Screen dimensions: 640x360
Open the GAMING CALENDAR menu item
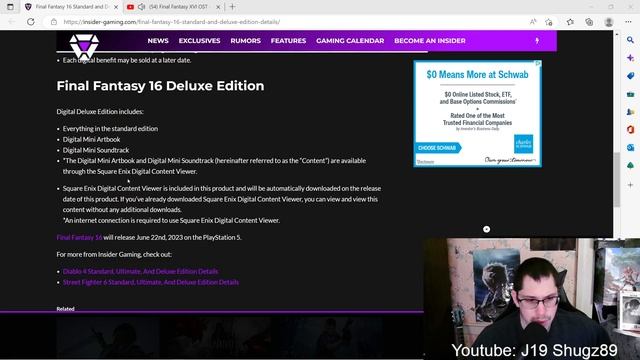(x=350, y=41)
